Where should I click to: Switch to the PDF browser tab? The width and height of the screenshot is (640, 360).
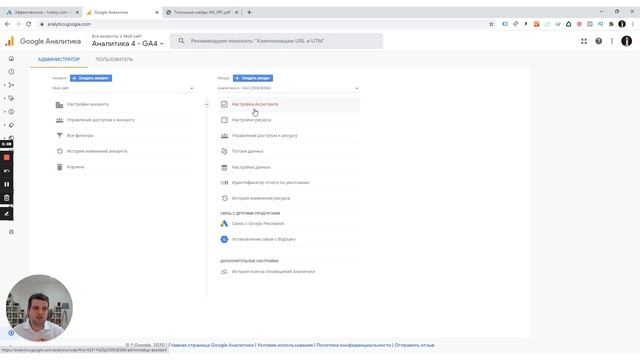(x=202, y=12)
